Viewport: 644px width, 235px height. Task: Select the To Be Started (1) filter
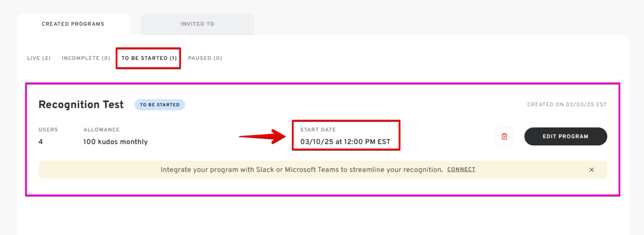click(149, 58)
